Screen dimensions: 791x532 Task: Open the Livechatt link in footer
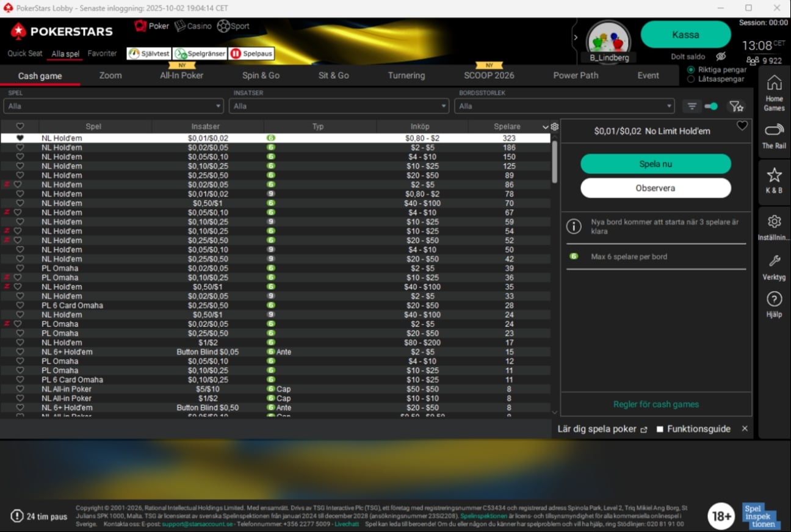point(347,524)
